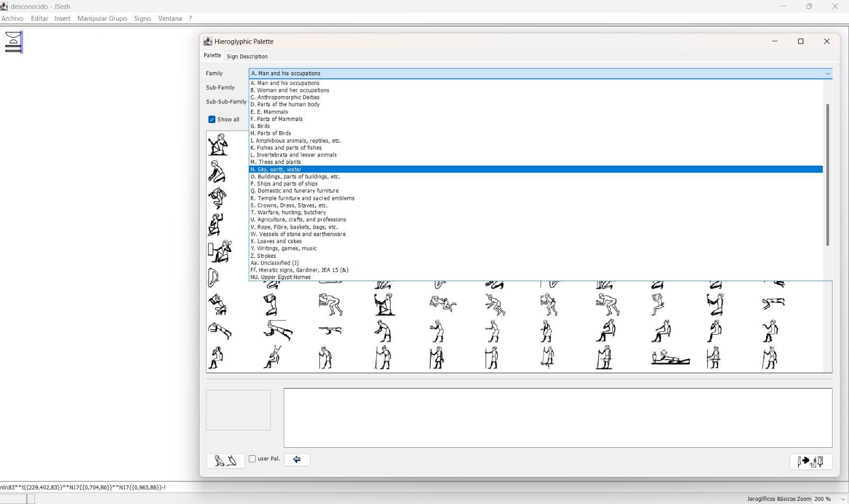Open the Insert menu
The width and height of the screenshot is (849, 504).
62,19
